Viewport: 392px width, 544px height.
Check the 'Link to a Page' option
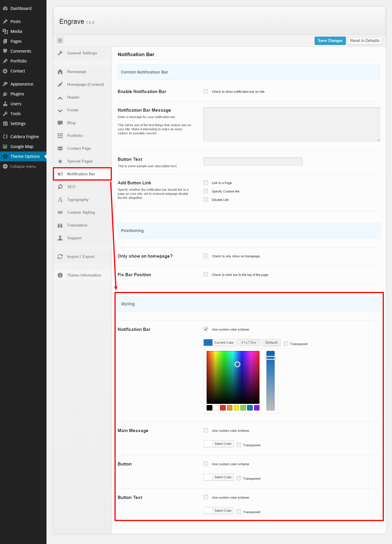pyautogui.click(x=206, y=183)
